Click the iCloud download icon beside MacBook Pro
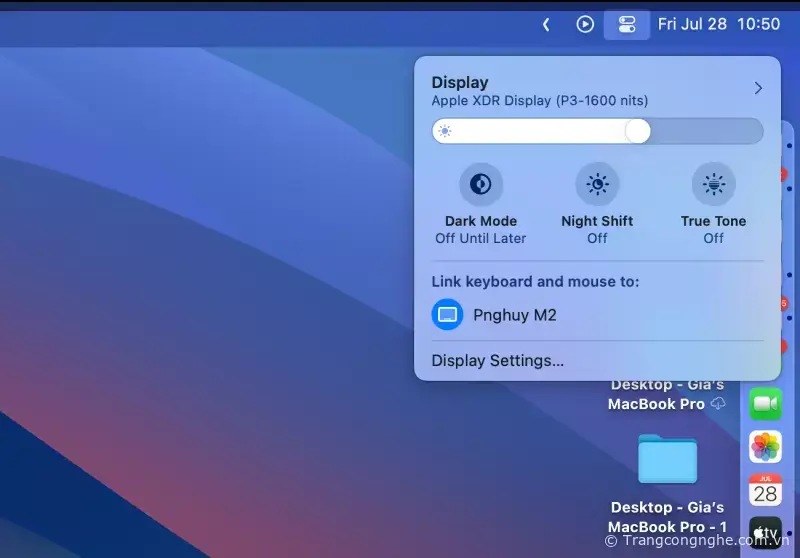 click(718, 404)
